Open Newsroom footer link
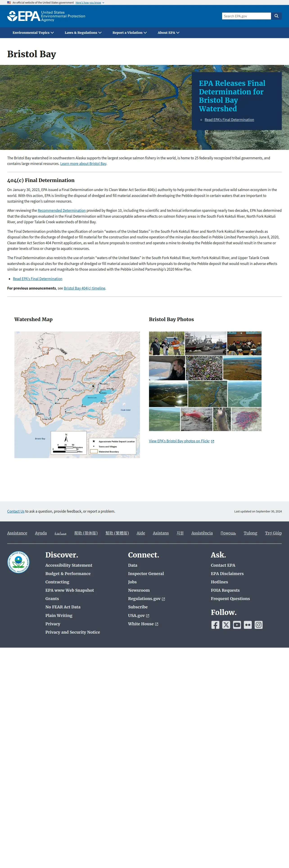Viewport: 289px width, 868px height. tap(139, 590)
